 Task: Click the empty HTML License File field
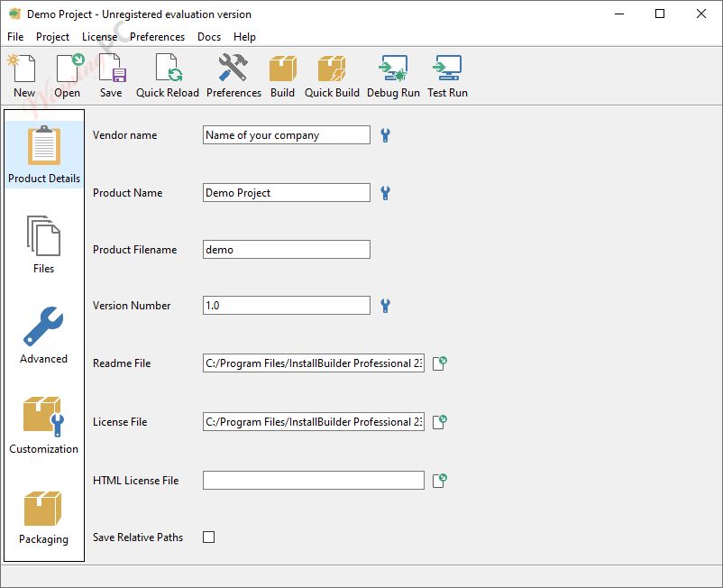[x=314, y=480]
